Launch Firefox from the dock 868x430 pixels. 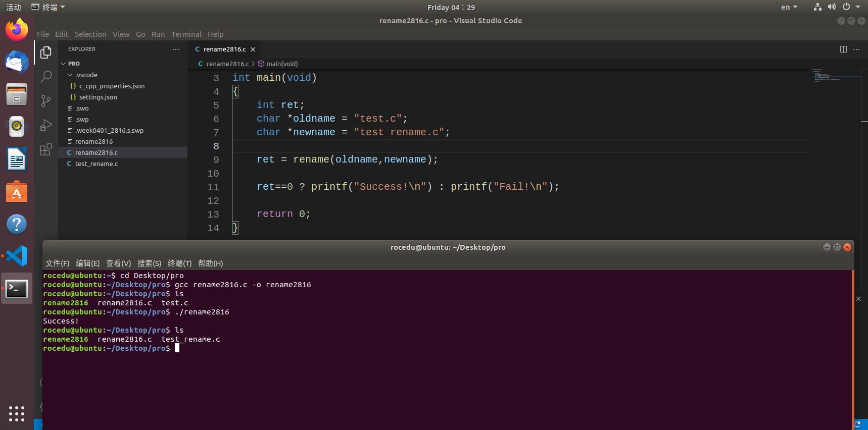coord(17,30)
